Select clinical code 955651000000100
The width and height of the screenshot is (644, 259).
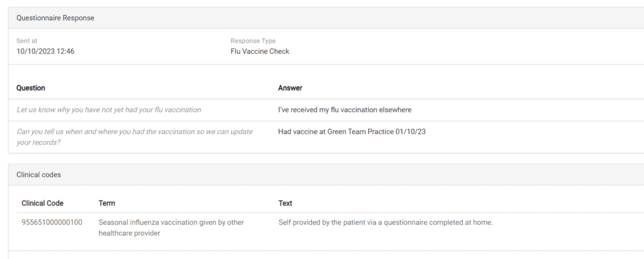pyautogui.click(x=52, y=223)
